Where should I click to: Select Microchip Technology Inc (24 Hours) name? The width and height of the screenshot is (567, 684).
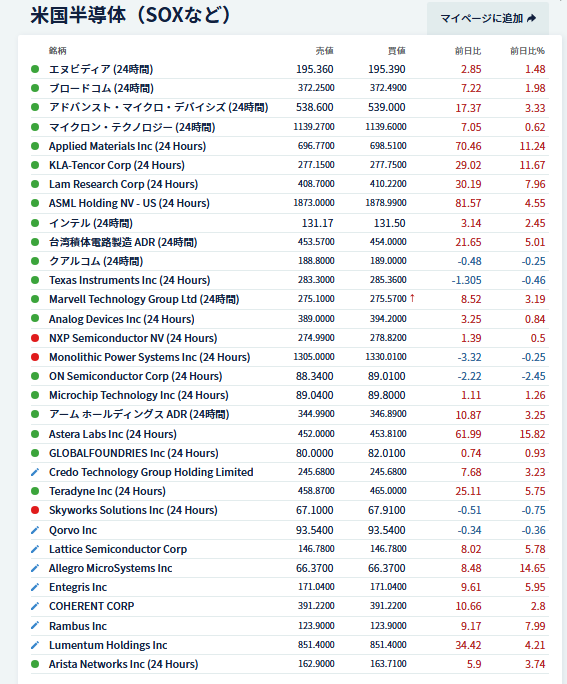tap(138, 395)
